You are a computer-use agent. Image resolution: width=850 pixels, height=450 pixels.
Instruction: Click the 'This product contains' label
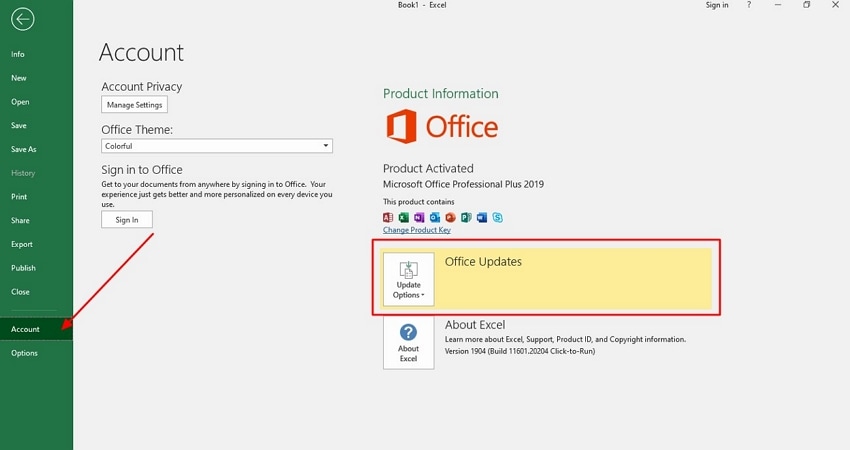418,202
